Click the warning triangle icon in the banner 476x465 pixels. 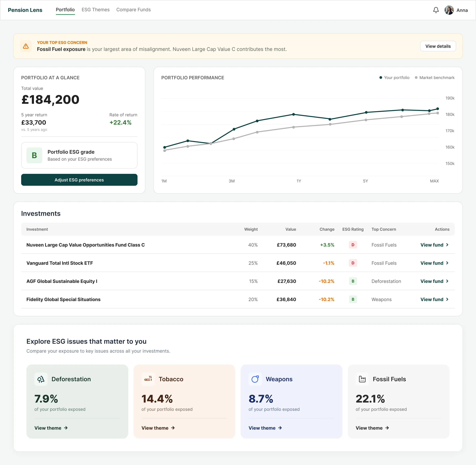click(x=26, y=46)
